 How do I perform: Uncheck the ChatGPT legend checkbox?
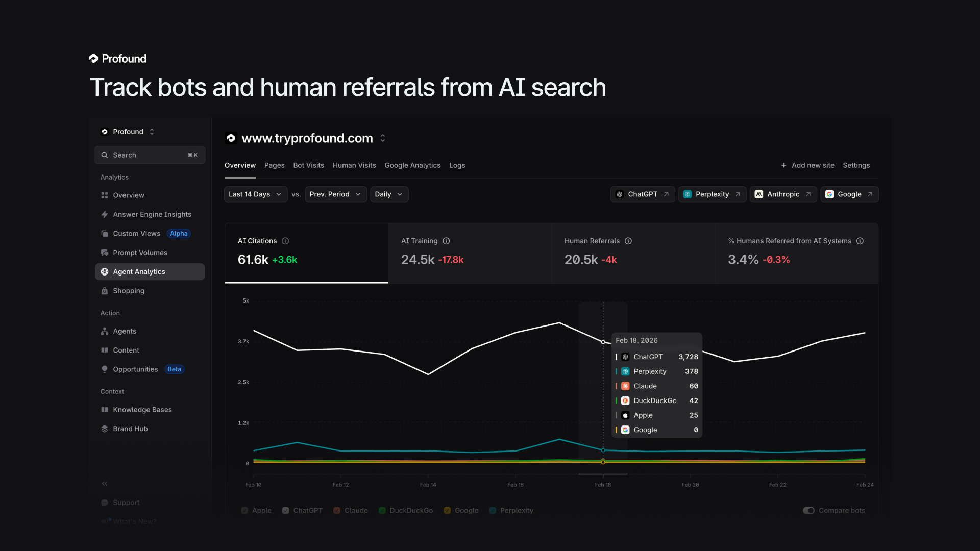tap(286, 510)
